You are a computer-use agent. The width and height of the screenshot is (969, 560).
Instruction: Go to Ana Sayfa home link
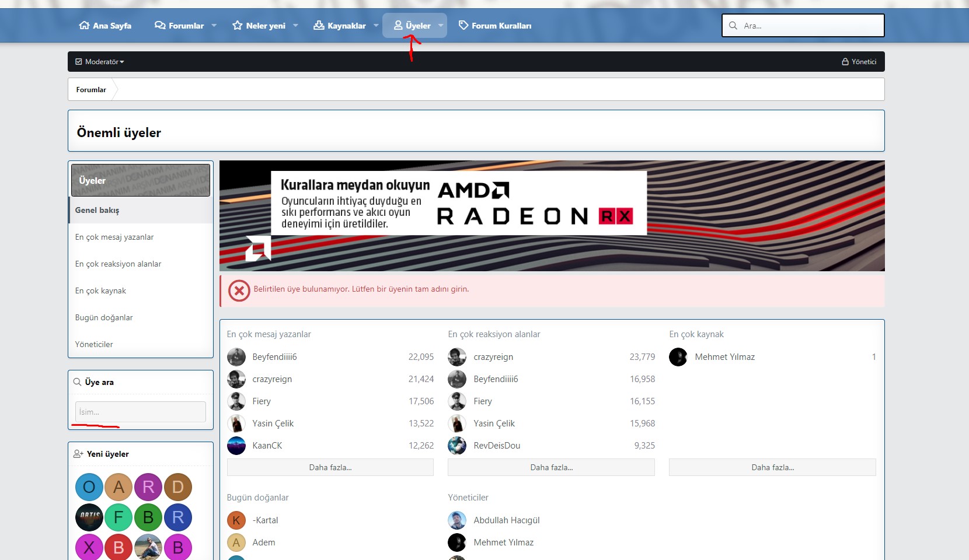pos(105,26)
